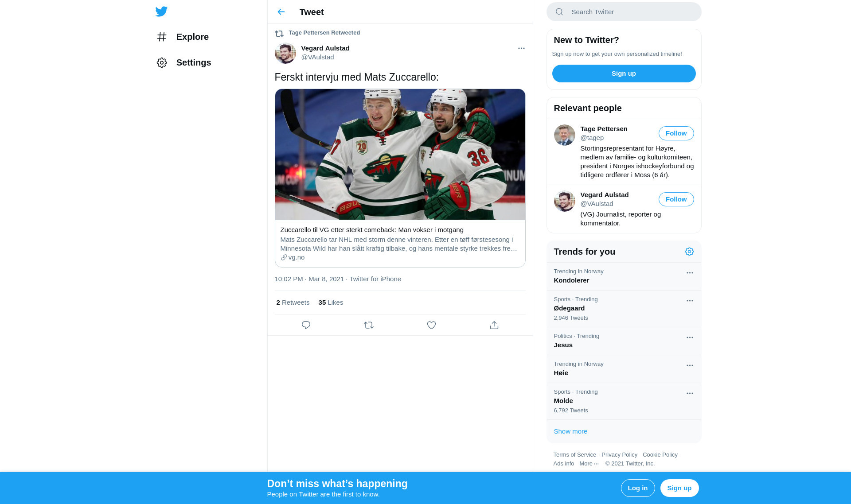Click Twitter for iPhone source link
851x504 pixels.
375,279
